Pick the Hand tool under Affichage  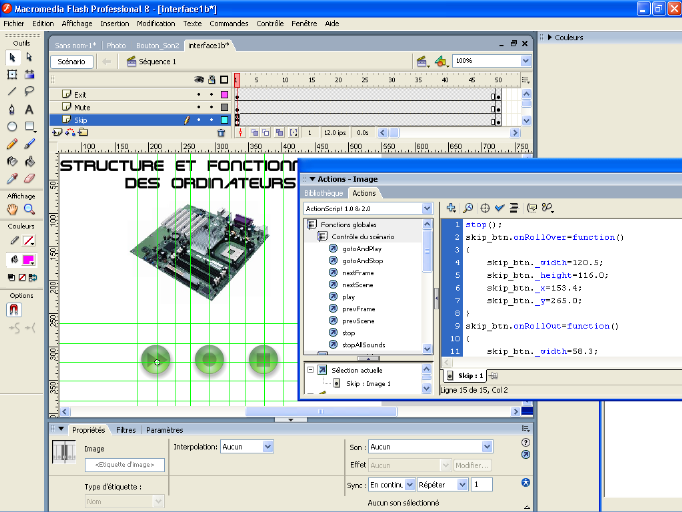12,210
